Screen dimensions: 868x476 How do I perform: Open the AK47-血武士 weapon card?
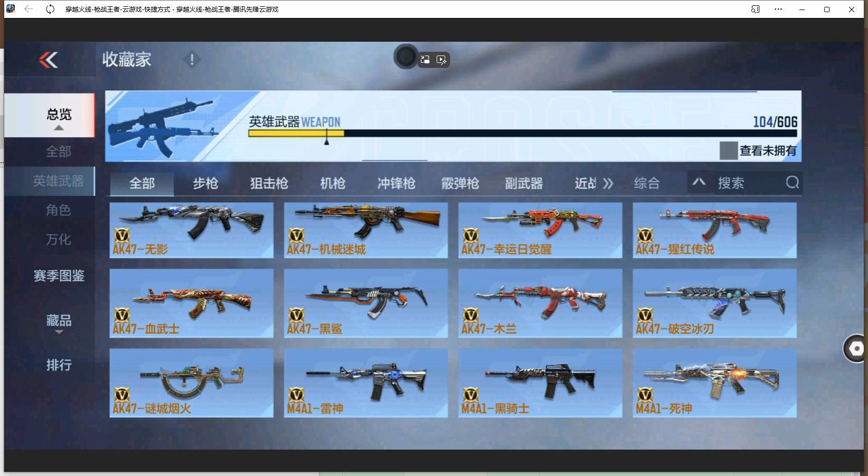pyautogui.click(x=191, y=303)
